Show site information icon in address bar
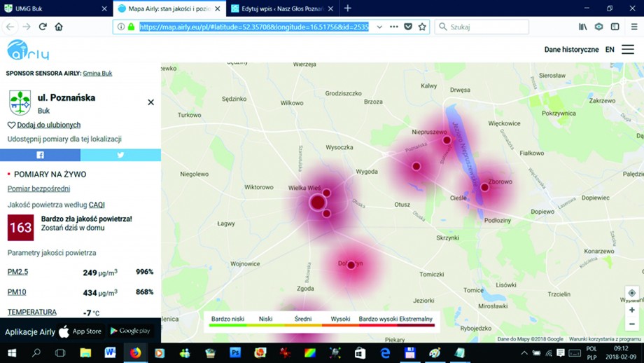Screen dimensions: 644x363 pyautogui.click(x=120, y=27)
